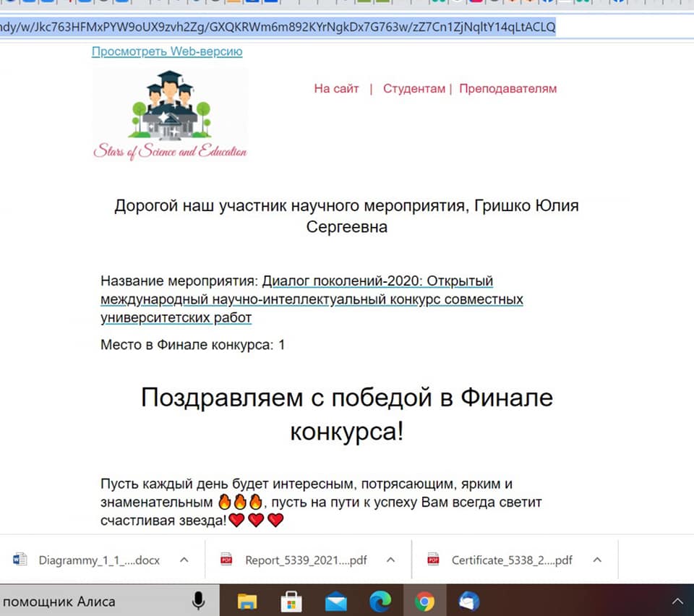Open the Certificate_5338 pdf download
Screen dimensions: 694x616
(x=500, y=560)
